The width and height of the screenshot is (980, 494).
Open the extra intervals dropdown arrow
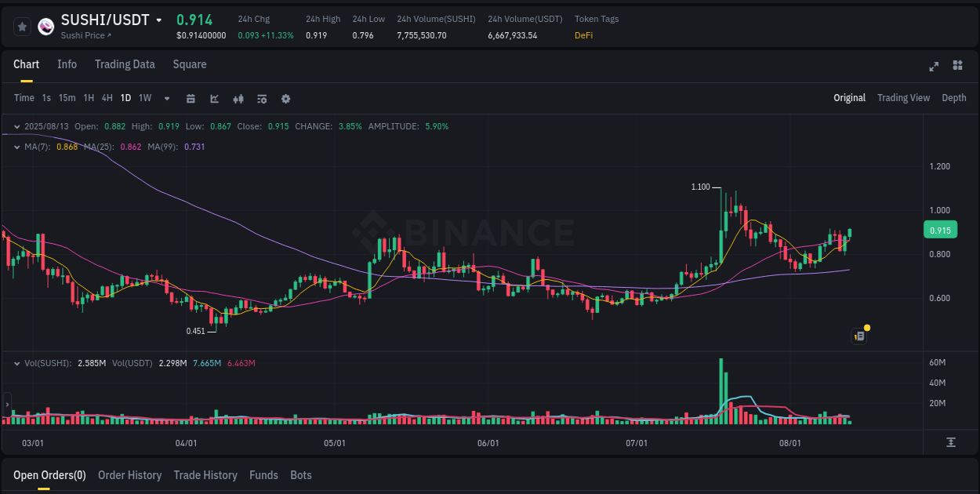click(166, 98)
